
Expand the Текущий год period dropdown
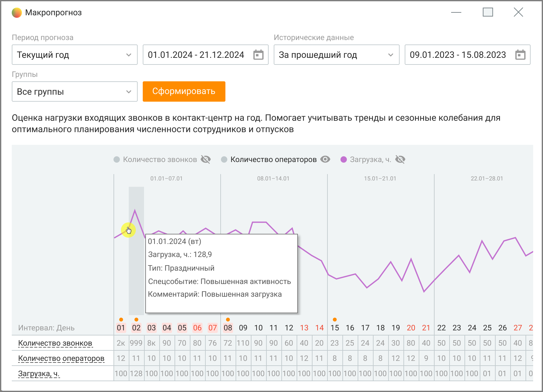click(x=75, y=55)
